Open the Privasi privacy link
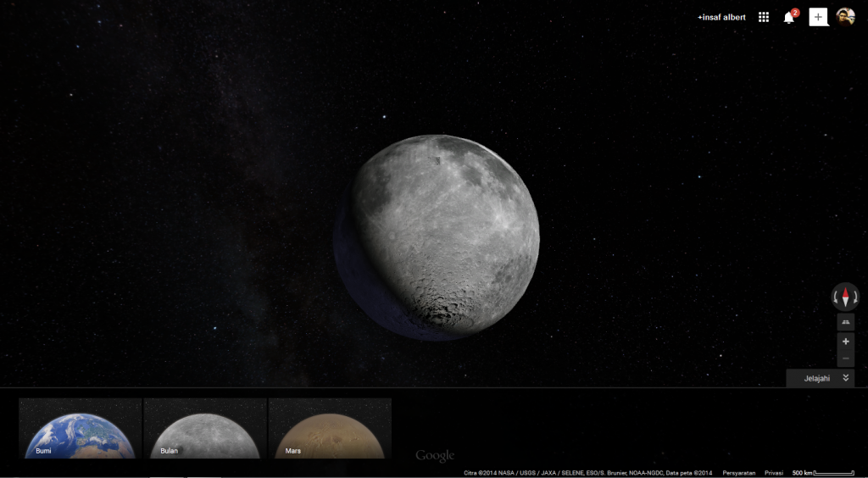The height and width of the screenshot is (478, 868). click(773, 473)
